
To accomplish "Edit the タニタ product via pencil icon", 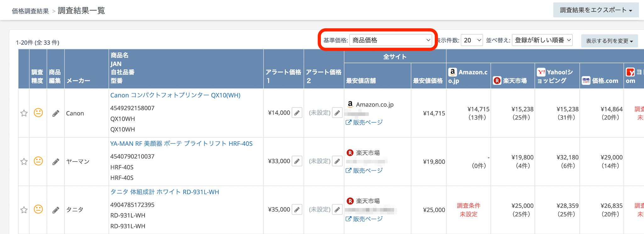I will coord(56,210).
